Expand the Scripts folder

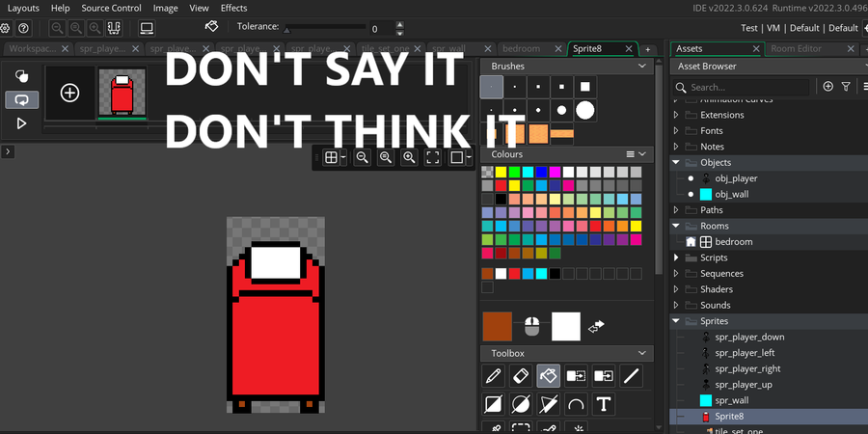(676, 258)
